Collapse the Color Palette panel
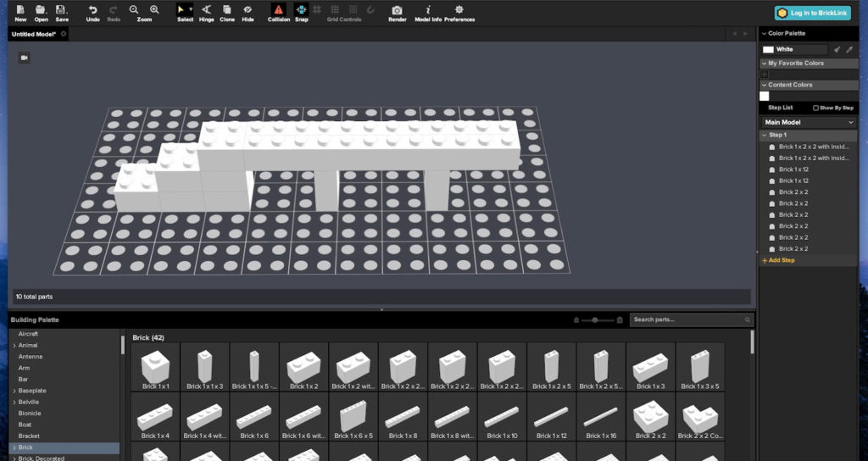The width and height of the screenshot is (868, 461). click(x=765, y=34)
